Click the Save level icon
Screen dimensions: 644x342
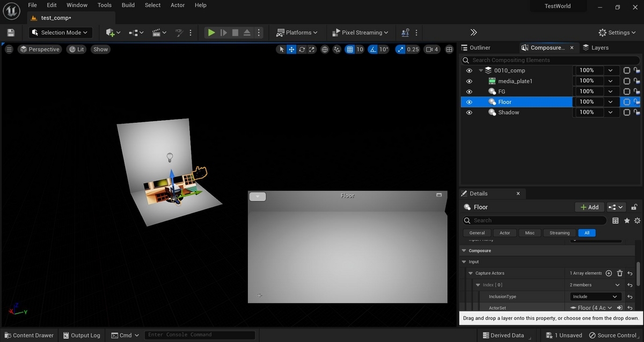[11, 33]
